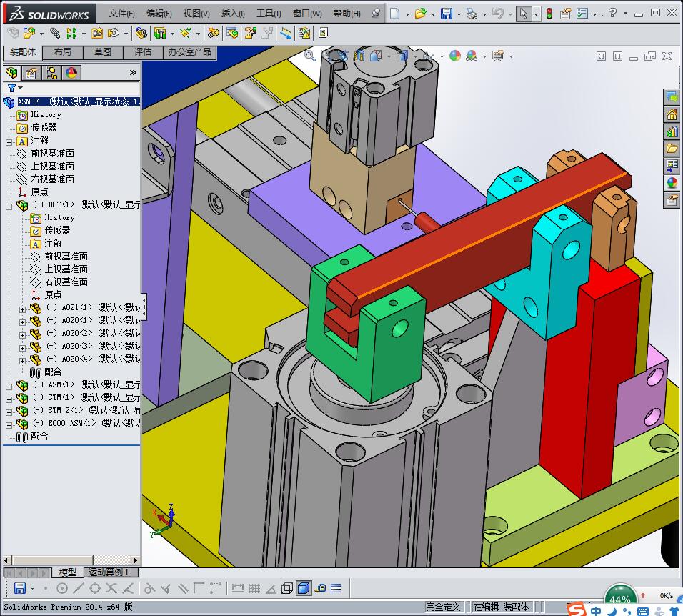Click the horizontal scrollbar of feature tree
Image resolution: width=683 pixels, height=616 pixels.
(72, 560)
